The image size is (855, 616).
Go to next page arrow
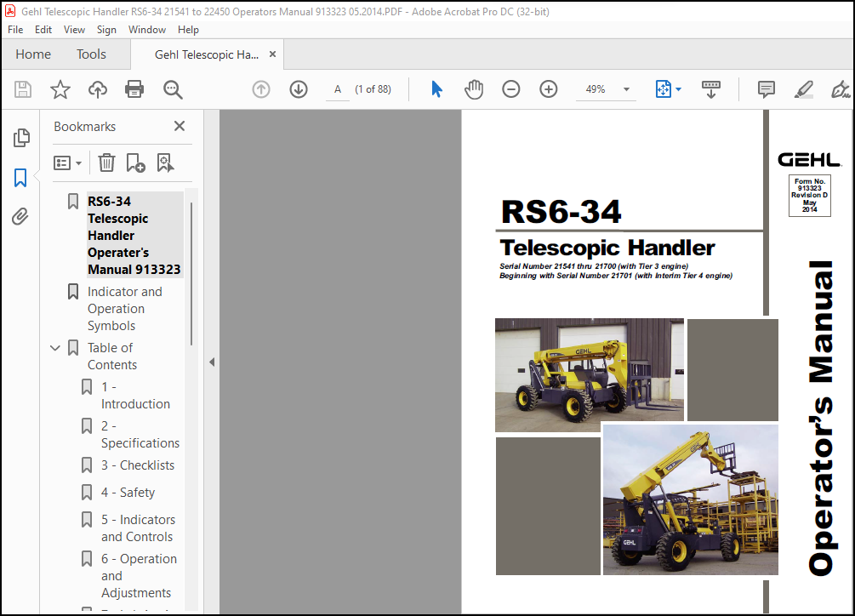[x=299, y=89]
